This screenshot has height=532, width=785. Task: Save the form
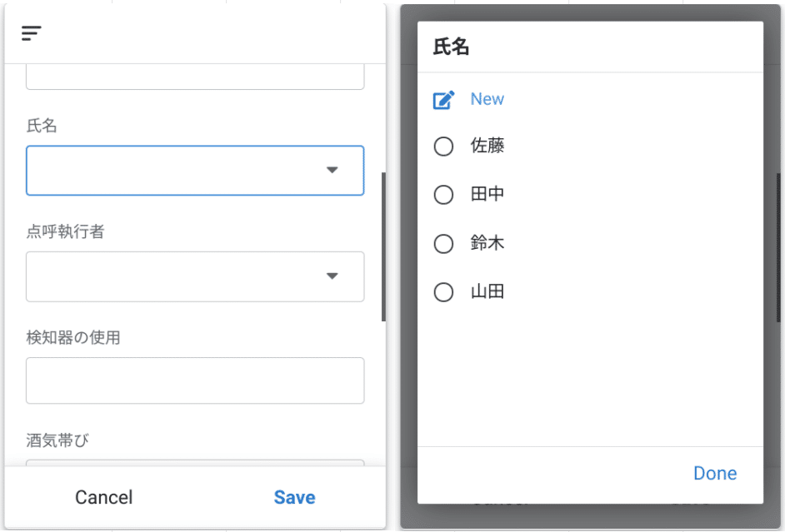[x=294, y=498]
